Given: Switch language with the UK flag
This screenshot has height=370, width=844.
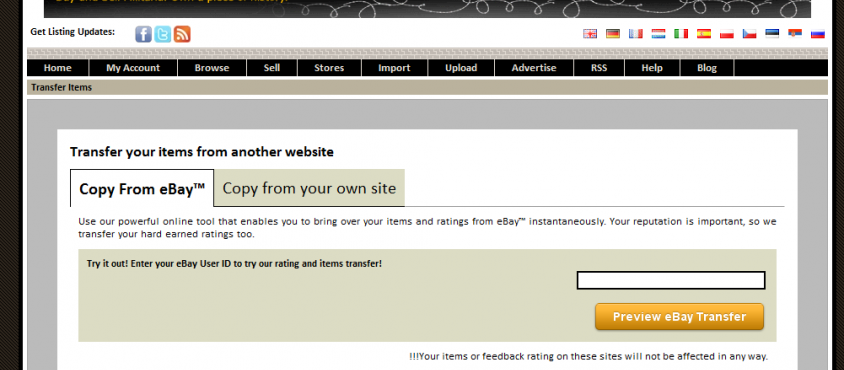Looking at the screenshot, I should (x=590, y=33).
